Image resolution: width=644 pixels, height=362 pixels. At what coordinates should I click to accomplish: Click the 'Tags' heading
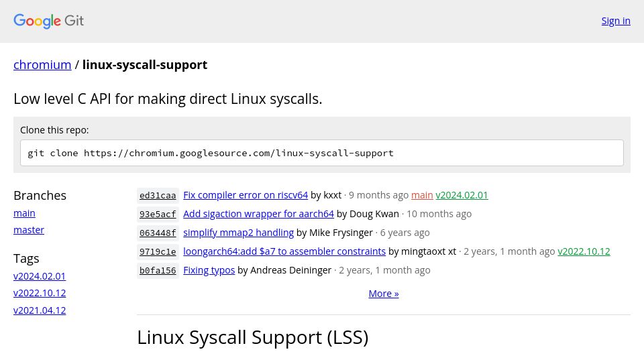(x=26, y=259)
